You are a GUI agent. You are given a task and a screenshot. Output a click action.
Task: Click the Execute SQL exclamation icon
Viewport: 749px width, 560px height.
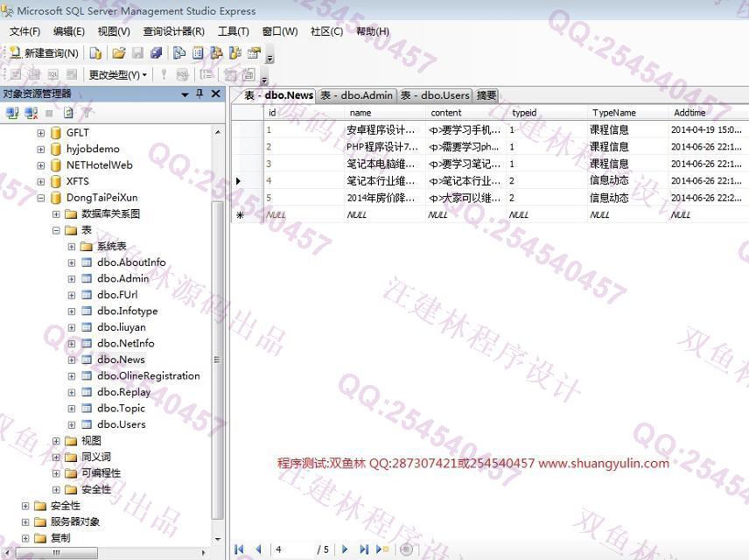(164, 74)
